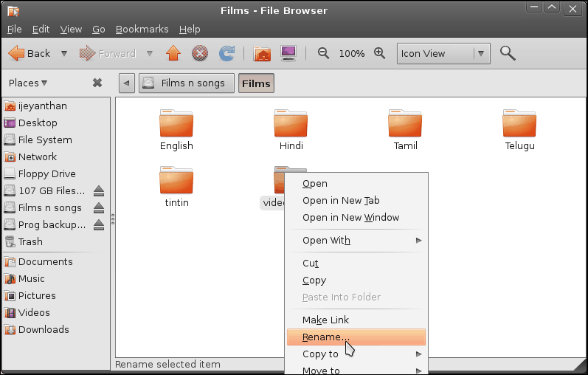This screenshot has width=588, height=375.
Task: Click the Zoom out magnifier icon
Action: pos(323,53)
